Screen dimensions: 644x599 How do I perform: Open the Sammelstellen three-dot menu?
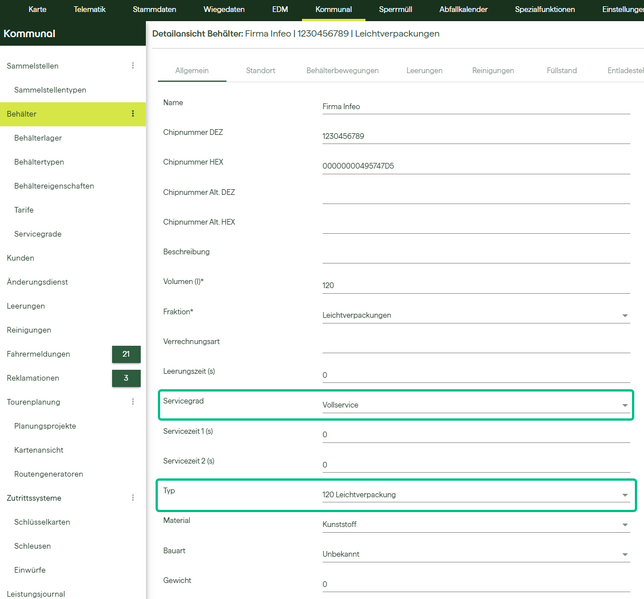pos(133,66)
